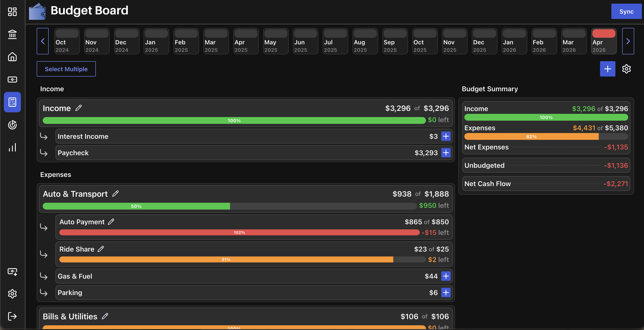Select the Nov 2025 month tab
644x330 pixels.
[x=455, y=41]
